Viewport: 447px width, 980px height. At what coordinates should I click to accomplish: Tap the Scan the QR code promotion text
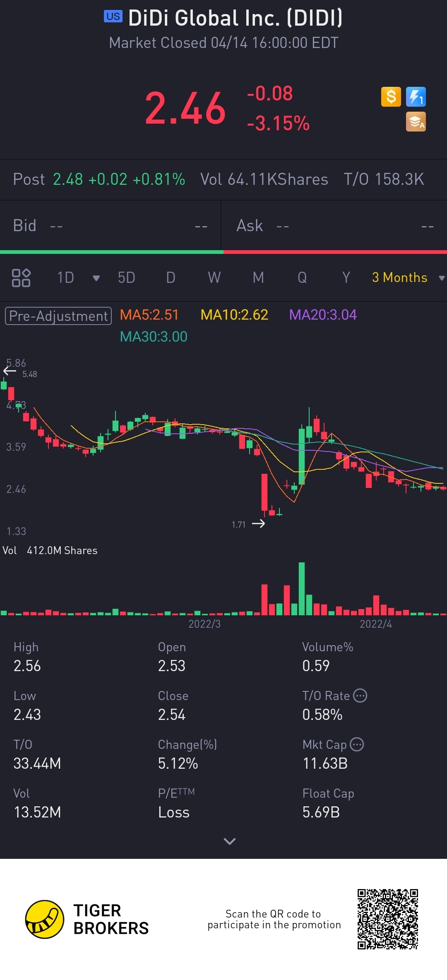coord(274,919)
